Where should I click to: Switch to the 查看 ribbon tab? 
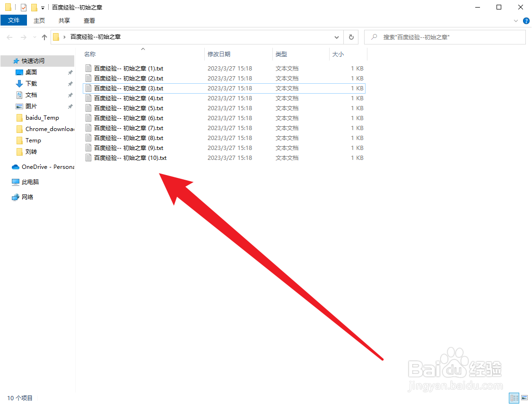[x=89, y=21]
